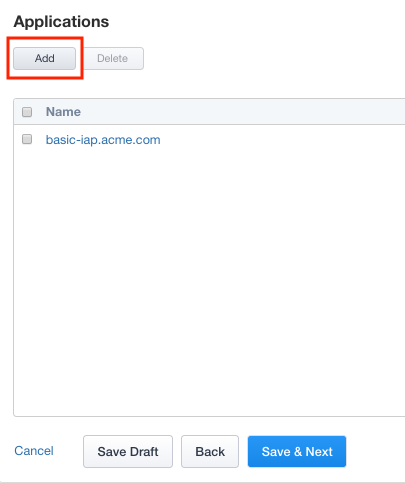Screen dimensions: 405x483
Task: Click Save & Next to continue
Action: click(x=297, y=451)
